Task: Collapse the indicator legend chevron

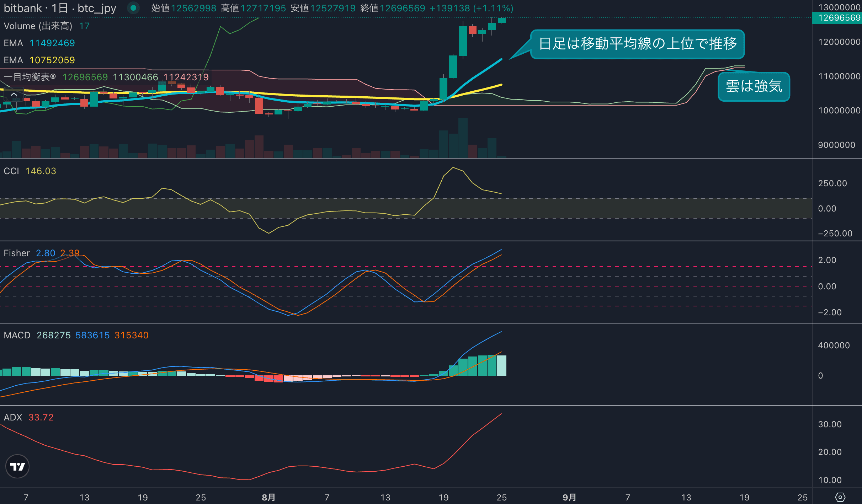Action: point(14,95)
